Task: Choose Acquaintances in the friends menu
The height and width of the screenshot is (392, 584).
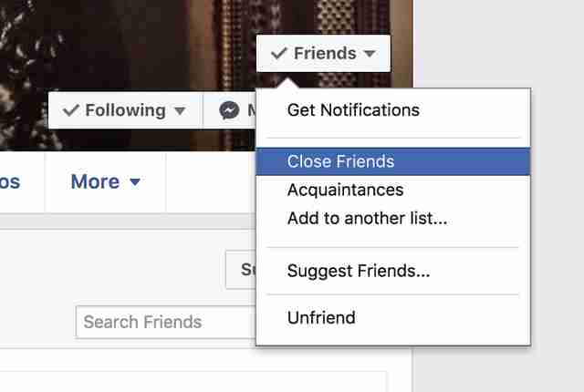Action: [x=345, y=191]
